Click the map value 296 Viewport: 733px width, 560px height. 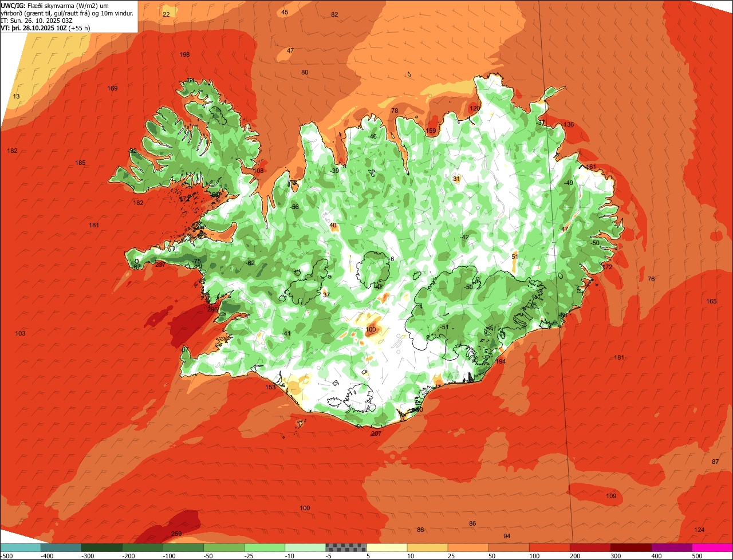pos(212,309)
